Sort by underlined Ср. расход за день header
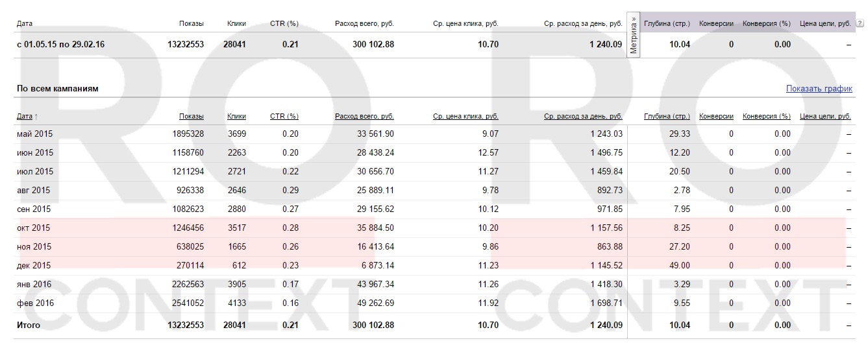Viewport: 868px width, 354px height. (x=582, y=117)
